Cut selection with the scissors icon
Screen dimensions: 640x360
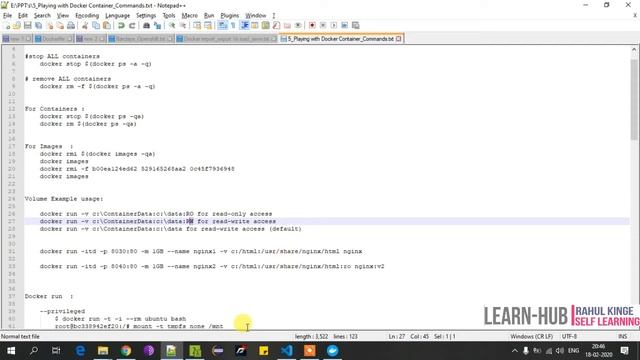(x=85, y=25)
